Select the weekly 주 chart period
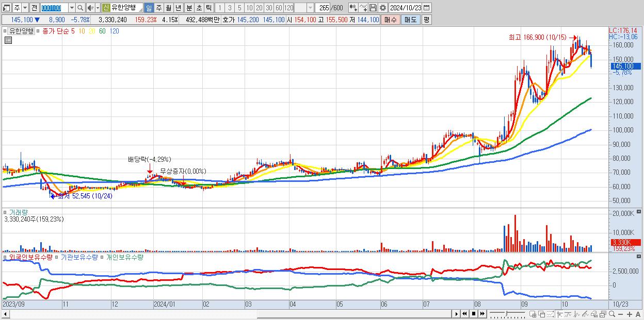Screen dimensions: 644x320 pos(158,8)
